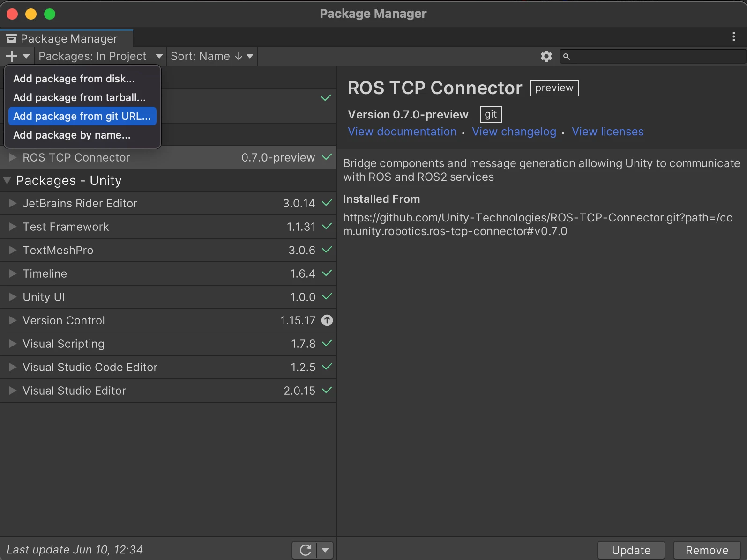Image resolution: width=747 pixels, height=560 pixels.
Task: Click into the package search field
Action: coord(653,56)
